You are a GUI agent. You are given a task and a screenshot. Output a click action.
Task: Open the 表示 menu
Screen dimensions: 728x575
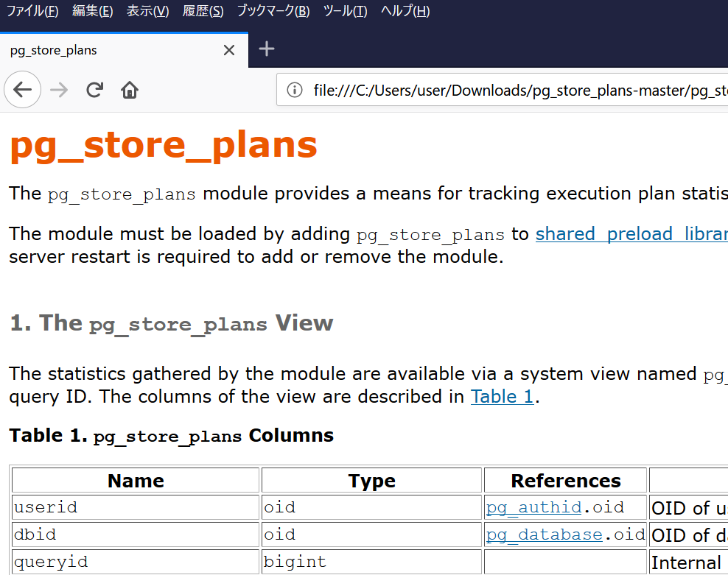(x=147, y=11)
